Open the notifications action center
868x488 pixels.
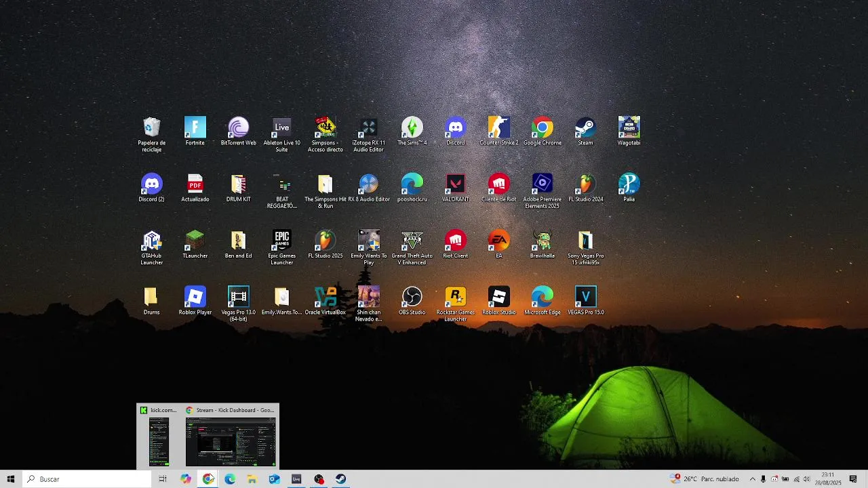(x=853, y=479)
